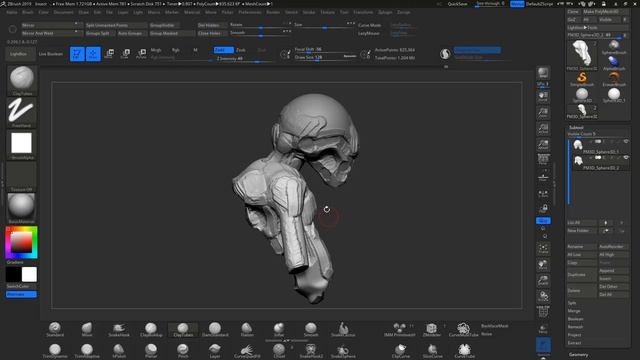The width and height of the screenshot is (640, 360).
Task: Select the Inflat brush
Action: pyautogui.click(x=279, y=329)
